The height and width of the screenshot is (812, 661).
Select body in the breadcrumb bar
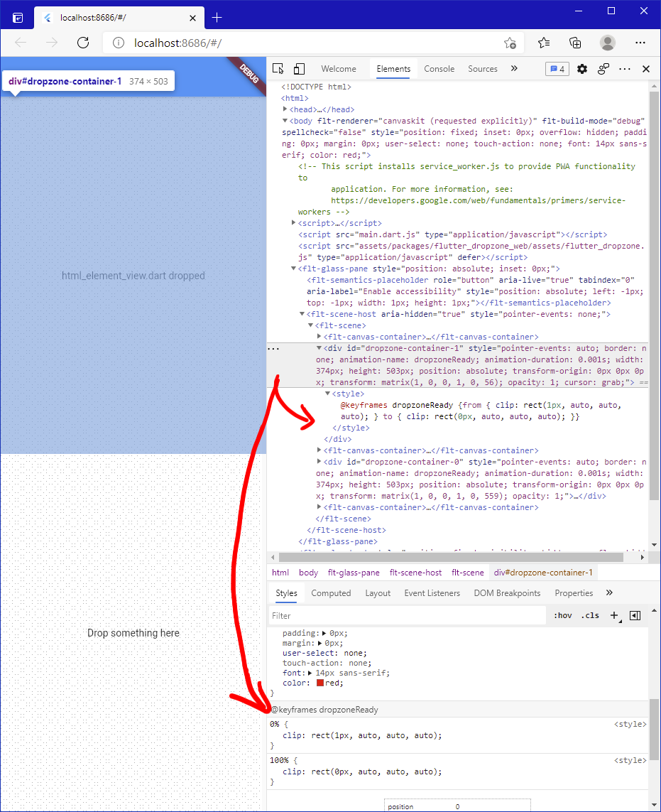pyautogui.click(x=307, y=572)
